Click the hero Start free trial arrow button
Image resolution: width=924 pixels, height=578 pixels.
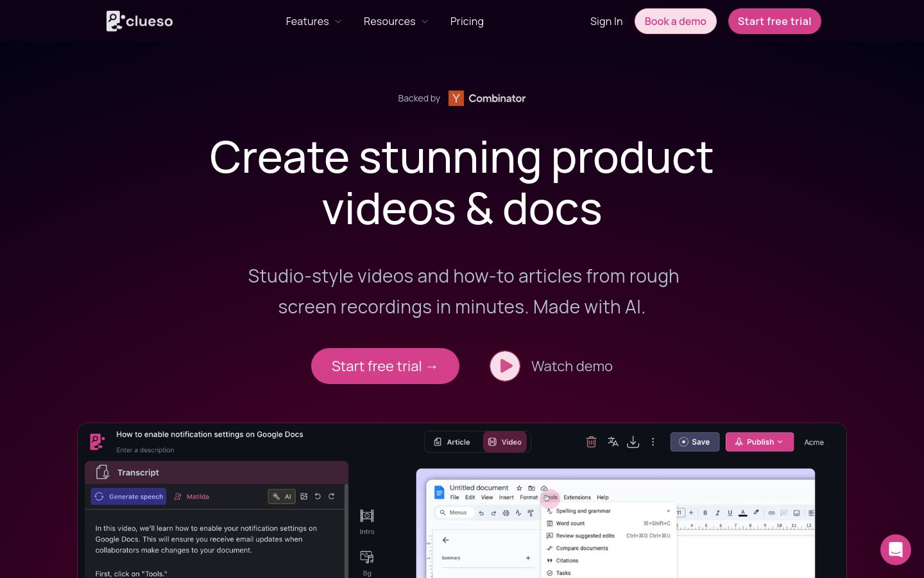385,366
